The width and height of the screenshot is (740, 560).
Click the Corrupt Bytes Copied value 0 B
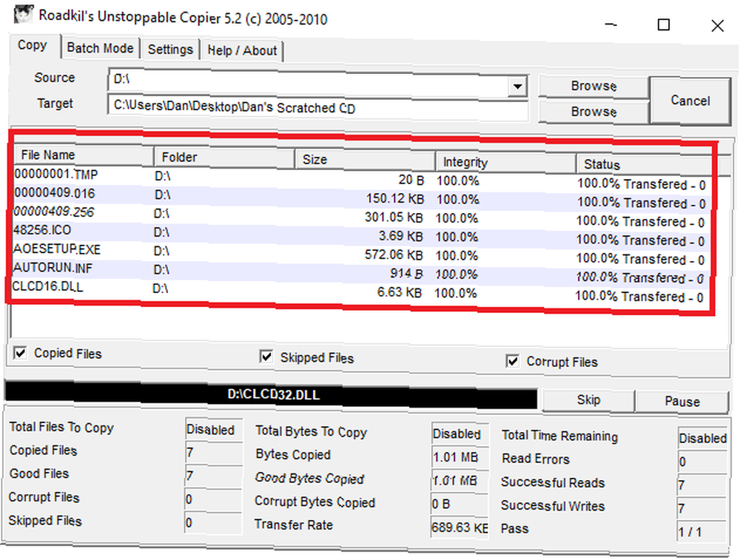[x=460, y=505]
